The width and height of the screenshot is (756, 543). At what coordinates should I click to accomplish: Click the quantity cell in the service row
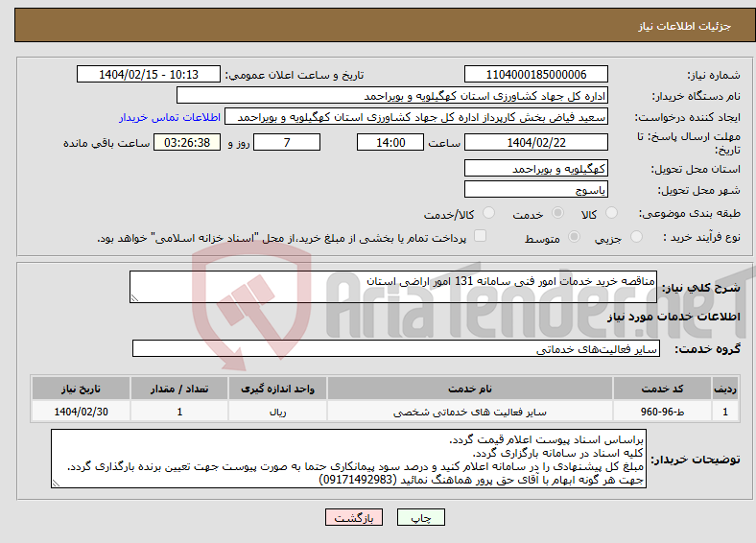click(178, 412)
